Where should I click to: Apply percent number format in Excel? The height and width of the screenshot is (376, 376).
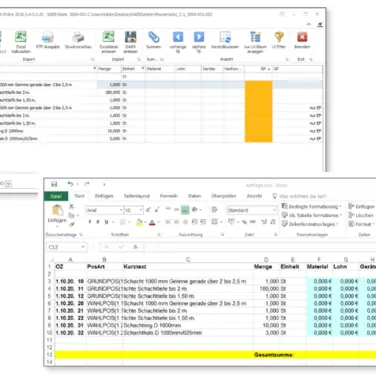(x=244, y=222)
